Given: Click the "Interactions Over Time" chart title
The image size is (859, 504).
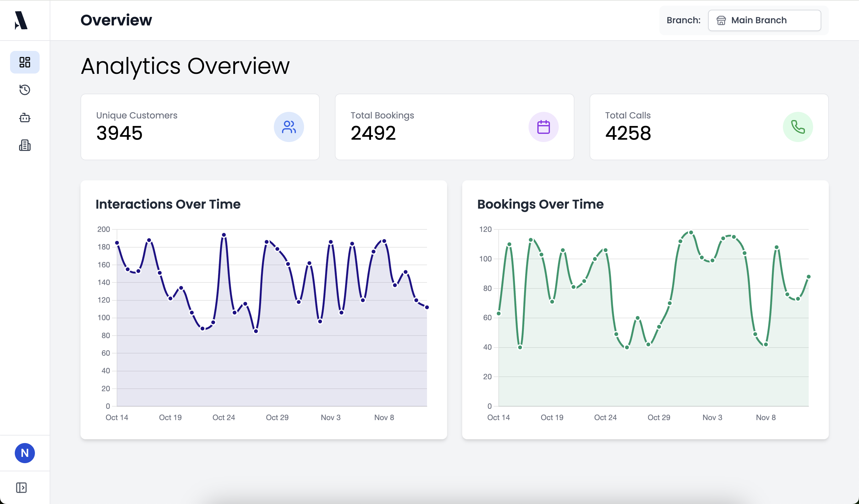Looking at the screenshot, I should coord(168,204).
